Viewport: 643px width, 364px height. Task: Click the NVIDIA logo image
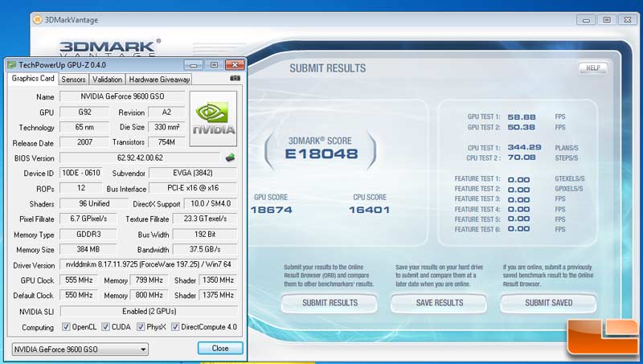213,120
